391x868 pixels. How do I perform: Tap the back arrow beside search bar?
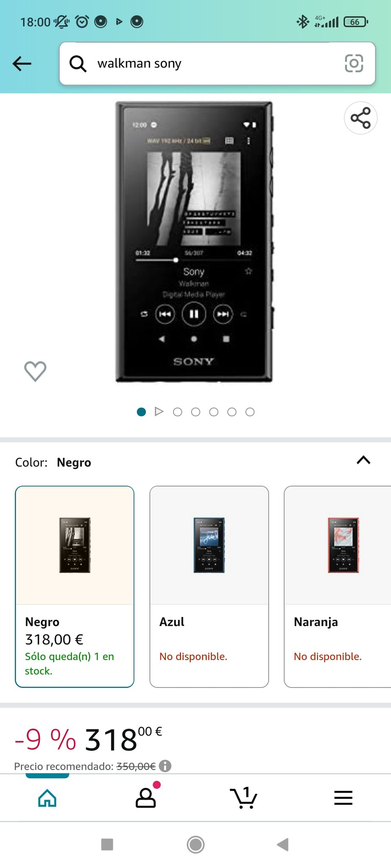(x=22, y=64)
